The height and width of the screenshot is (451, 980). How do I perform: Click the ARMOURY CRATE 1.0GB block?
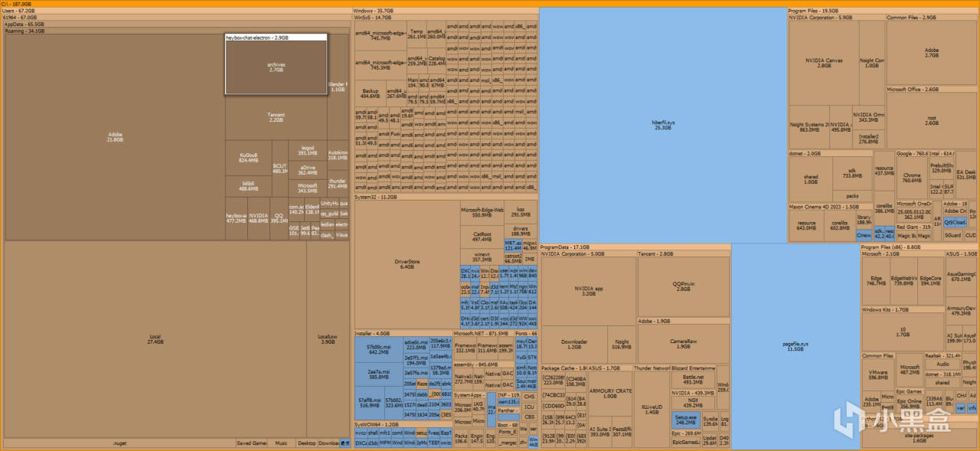click(609, 393)
